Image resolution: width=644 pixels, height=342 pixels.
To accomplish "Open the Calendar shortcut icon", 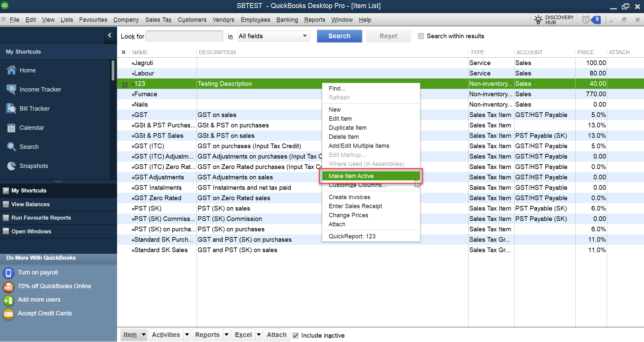I will pos(11,127).
